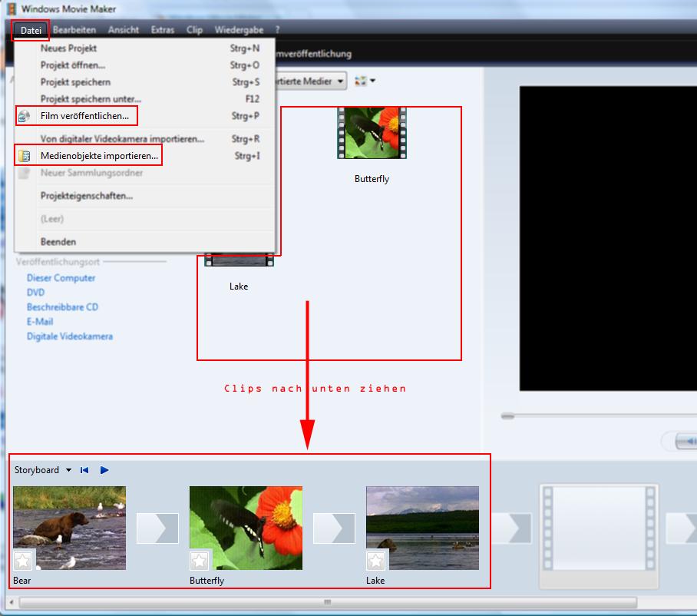This screenshot has width=697, height=616.
Task: Click the Beschreibbare CD link
Action: tap(63, 307)
